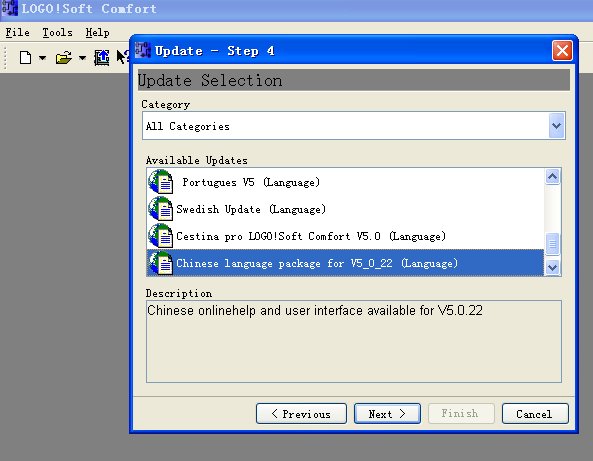The height and width of the screenshot is (461, 593).
Task: Cancel the update wizard
Action: point(535,414)
